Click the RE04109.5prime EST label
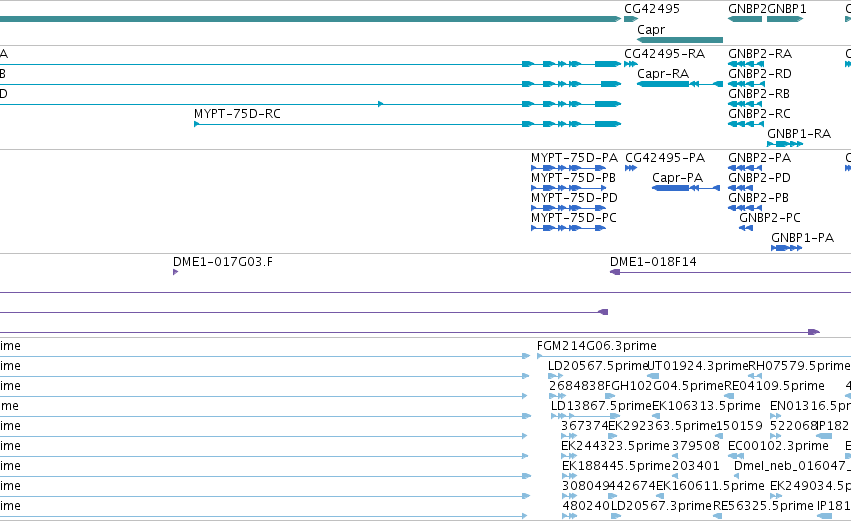 coord(774,386)
